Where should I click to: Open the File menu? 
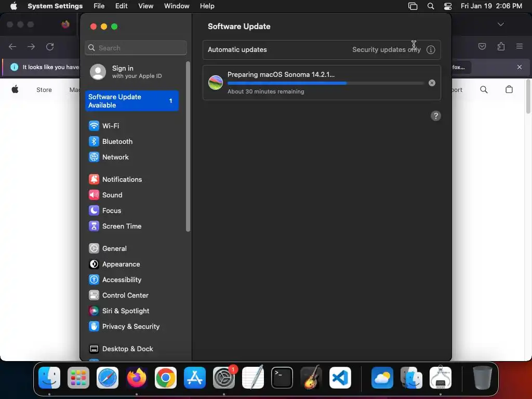99,6
